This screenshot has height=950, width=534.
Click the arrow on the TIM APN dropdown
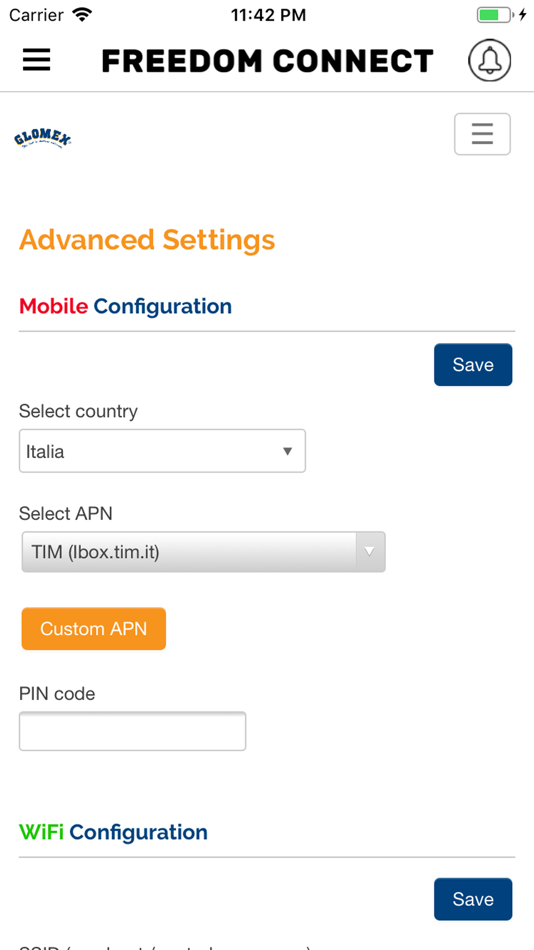(370, 552)
